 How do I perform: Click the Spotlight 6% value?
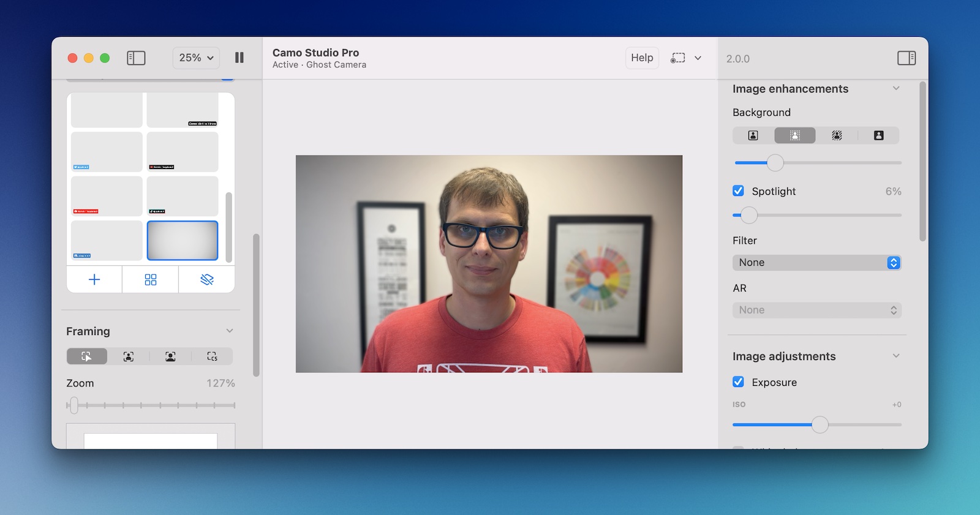coord(893,192)
